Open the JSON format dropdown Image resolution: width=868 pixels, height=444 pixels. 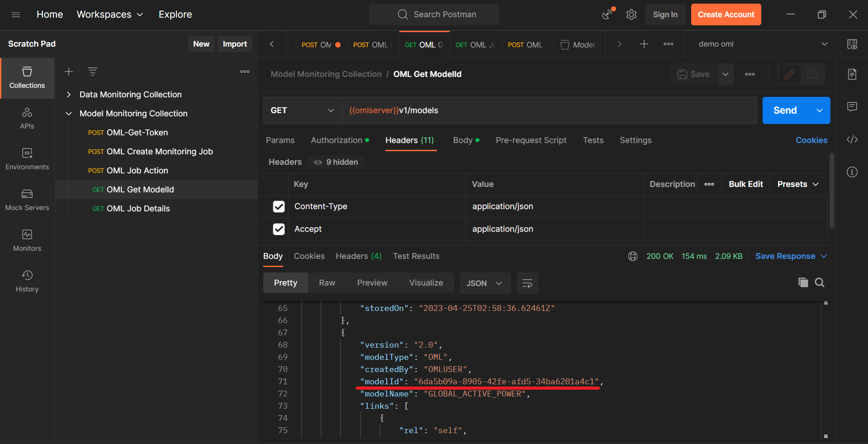click(x=484, y=283)
